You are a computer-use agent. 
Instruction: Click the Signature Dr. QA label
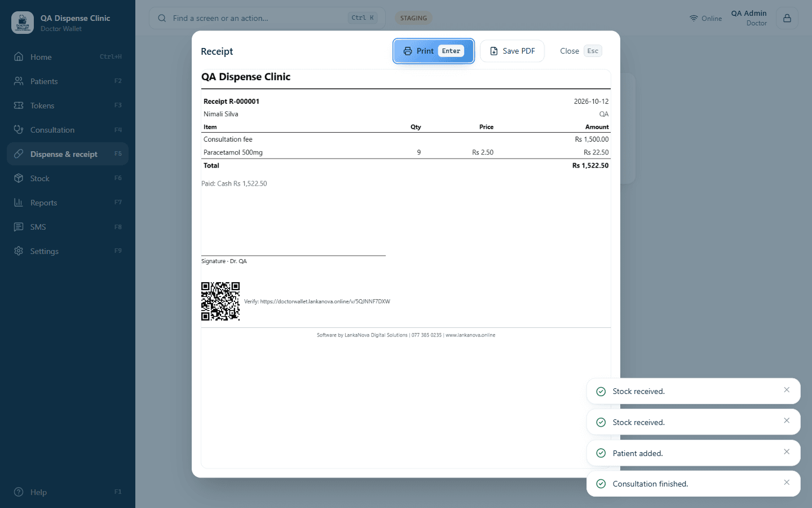(224, 261)
